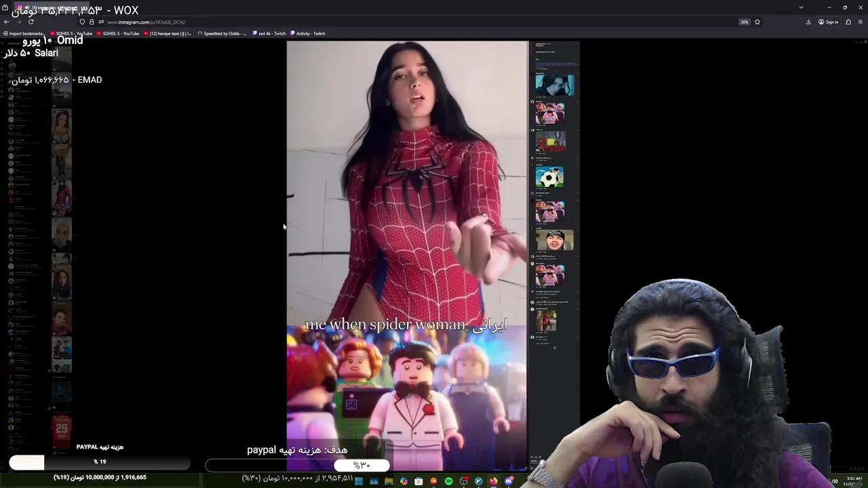The width and height of the screenshot is (868, 488).
Task: Open the smiling bearded face thumbnail
Action: tap(555, 240)
